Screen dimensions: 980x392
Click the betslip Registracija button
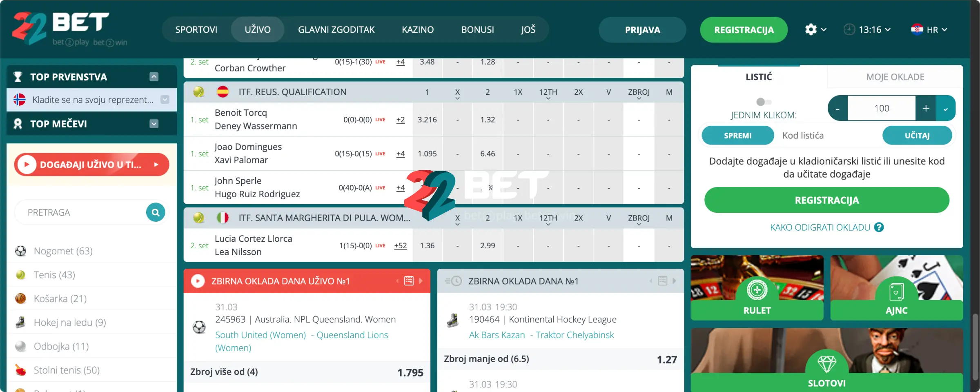(826, 200)
